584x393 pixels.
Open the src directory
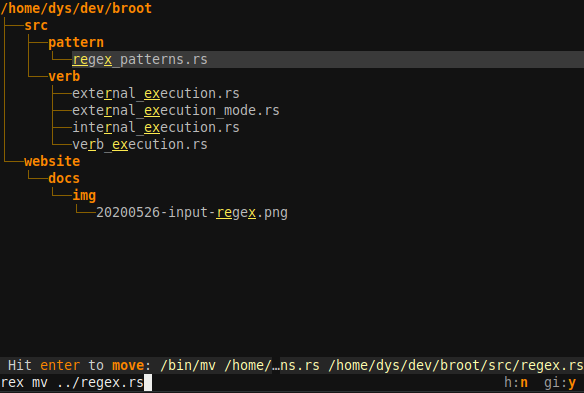pos(36,25)
